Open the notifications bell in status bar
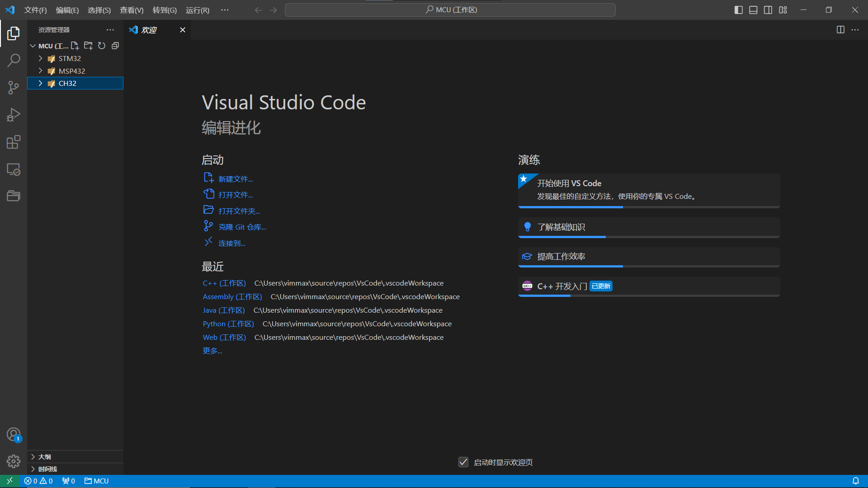Viewport: 868px width, 488px height. pos(855,481)
